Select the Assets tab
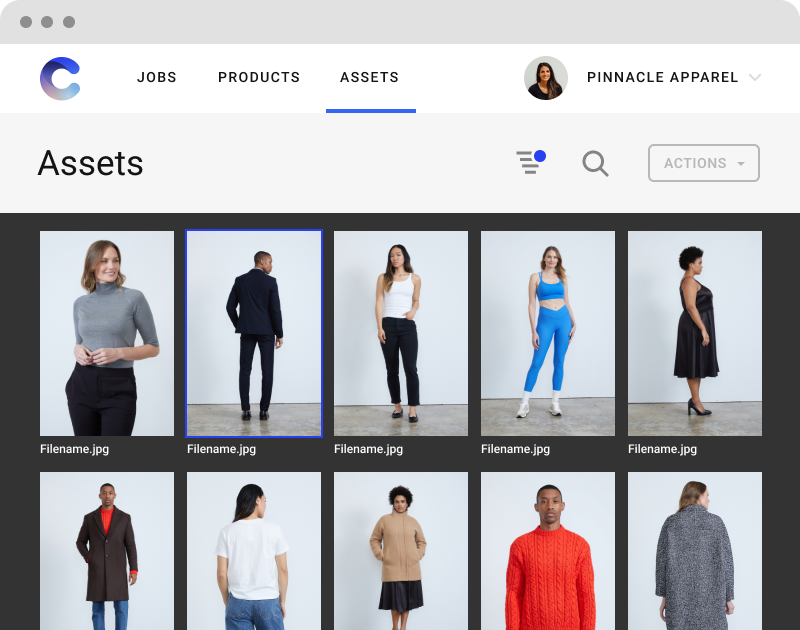800x630 pixels. [369, 78]
